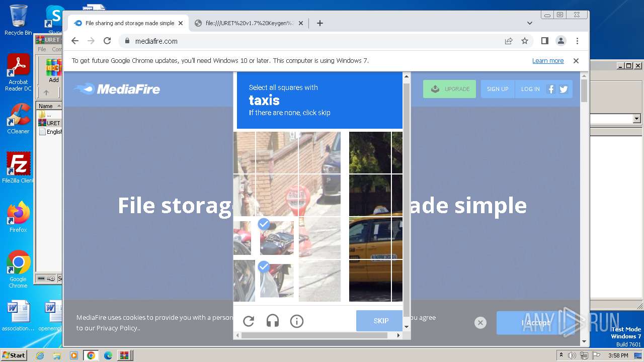Open the File menu in WinRAR window
This screenshot has width=644, height=362.
(x=42, y=49)
